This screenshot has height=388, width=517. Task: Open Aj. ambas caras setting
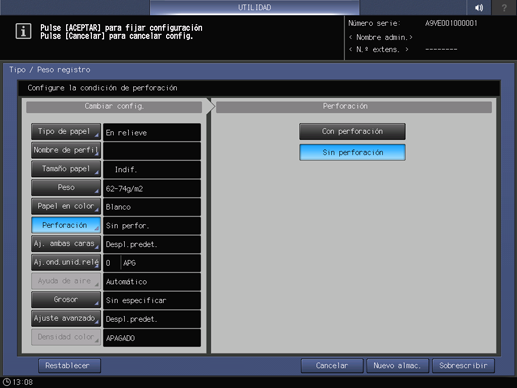tap(66, 244)
